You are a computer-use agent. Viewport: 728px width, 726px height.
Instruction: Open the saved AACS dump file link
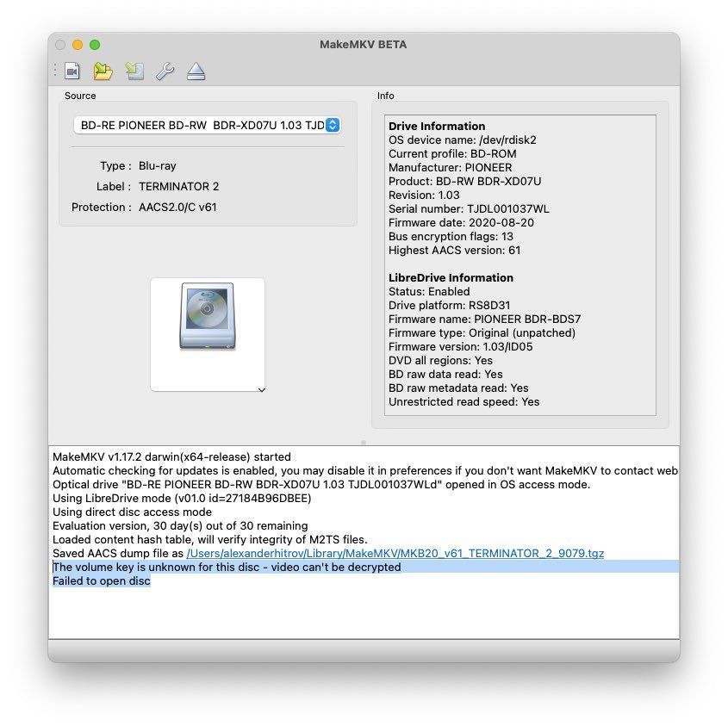pos(395,553)
